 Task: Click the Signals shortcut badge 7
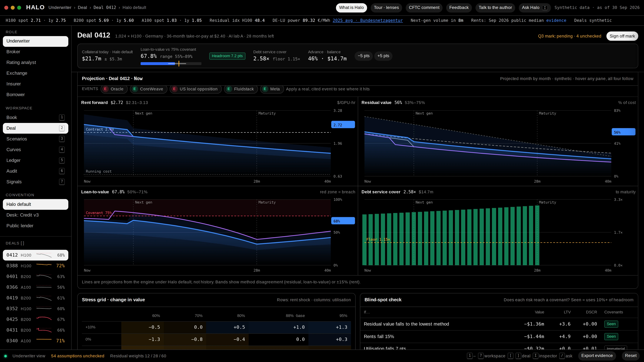coord(62,182)
